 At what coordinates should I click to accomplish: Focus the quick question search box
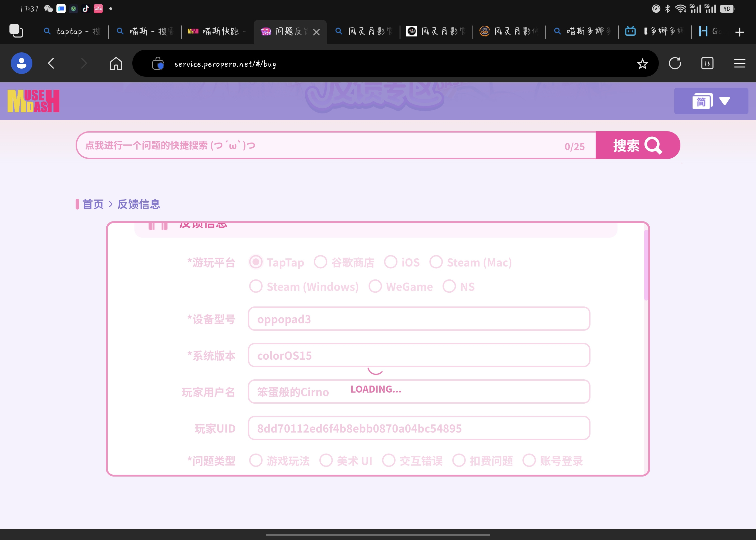click(336, 145)
